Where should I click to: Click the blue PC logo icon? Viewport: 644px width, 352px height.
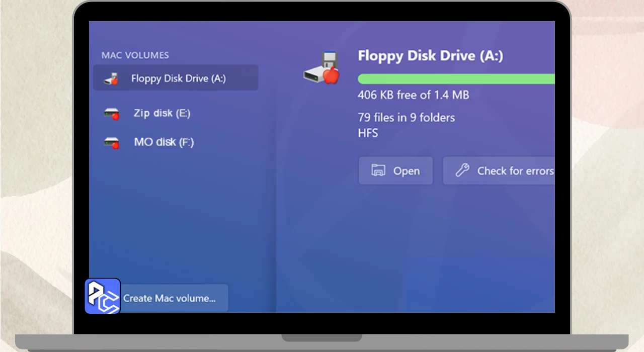click(103, 296)
